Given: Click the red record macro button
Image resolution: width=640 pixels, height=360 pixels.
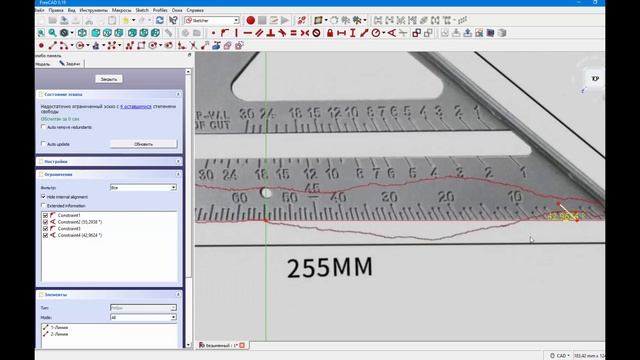Looking at the screenshot, I should (251, 20).
